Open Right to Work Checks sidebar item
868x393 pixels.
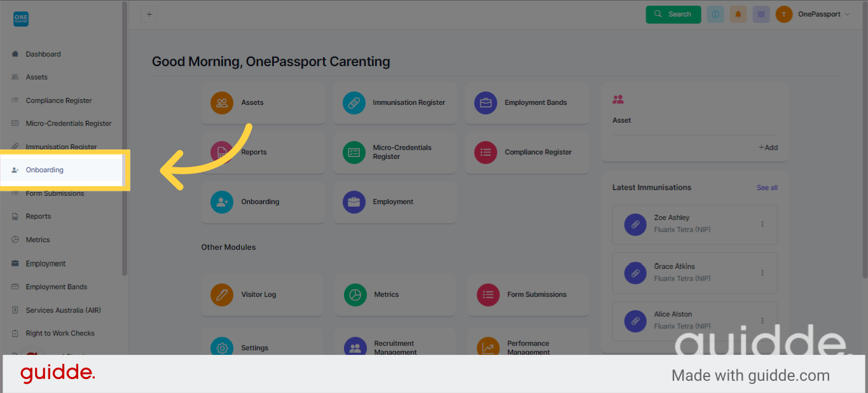click(x=61, y=333)
